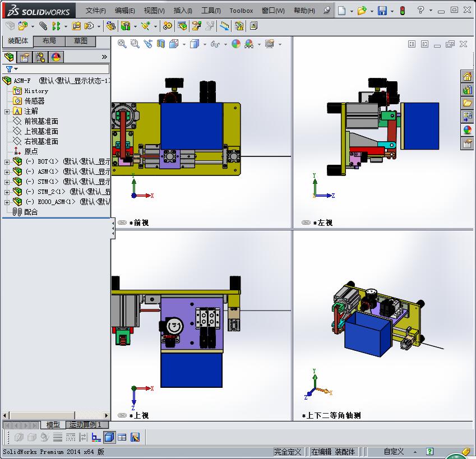The width and height of the screenshot is (476, 459).
Task: Click the Smart Fasteners icon
Action: point(76,26)
